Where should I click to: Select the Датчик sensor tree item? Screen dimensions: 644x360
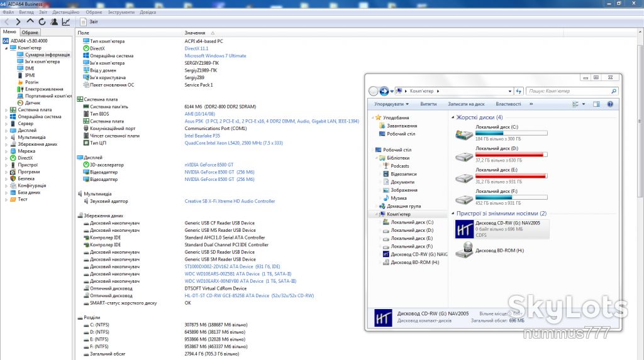click(x=33, y=103)
